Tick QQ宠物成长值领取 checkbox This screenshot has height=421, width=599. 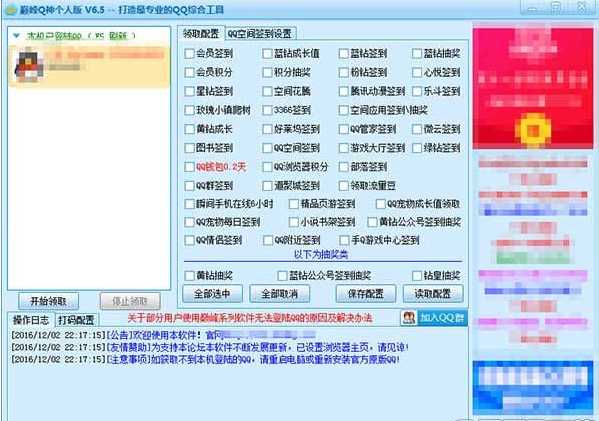click(380, 204)
